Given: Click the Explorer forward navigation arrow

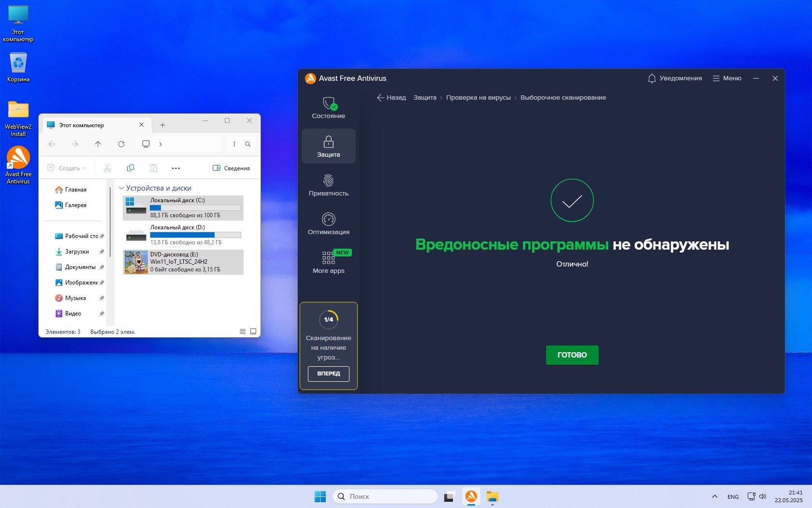Looking at the screenshot, I should pos(75,144).
